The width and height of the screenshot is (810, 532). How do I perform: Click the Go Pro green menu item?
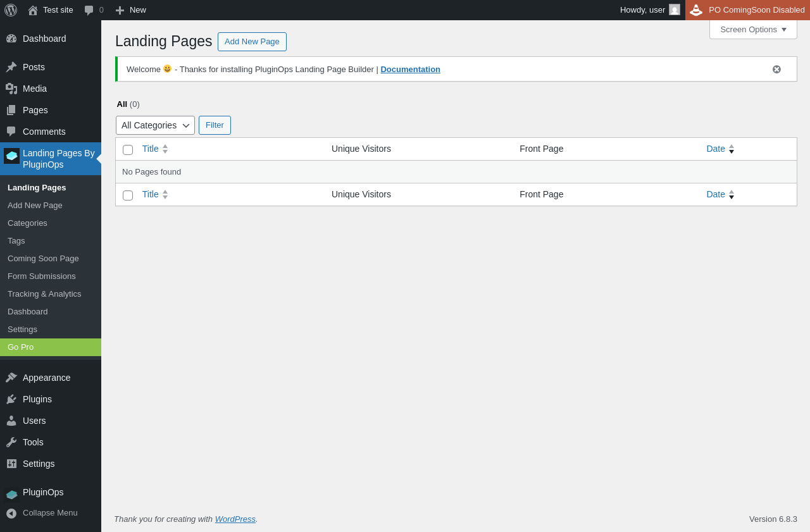coord(51,347)
